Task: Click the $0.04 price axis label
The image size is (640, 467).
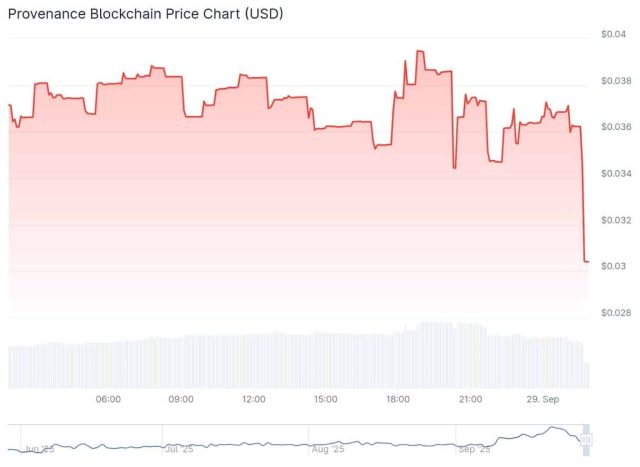Action: pos(614,34)
